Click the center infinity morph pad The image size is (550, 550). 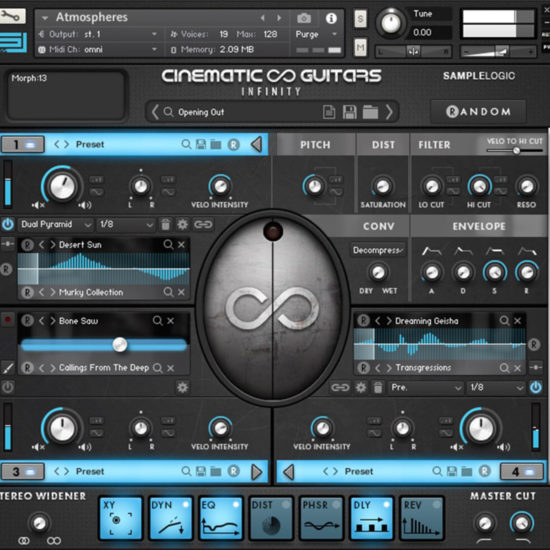(272, 309)
